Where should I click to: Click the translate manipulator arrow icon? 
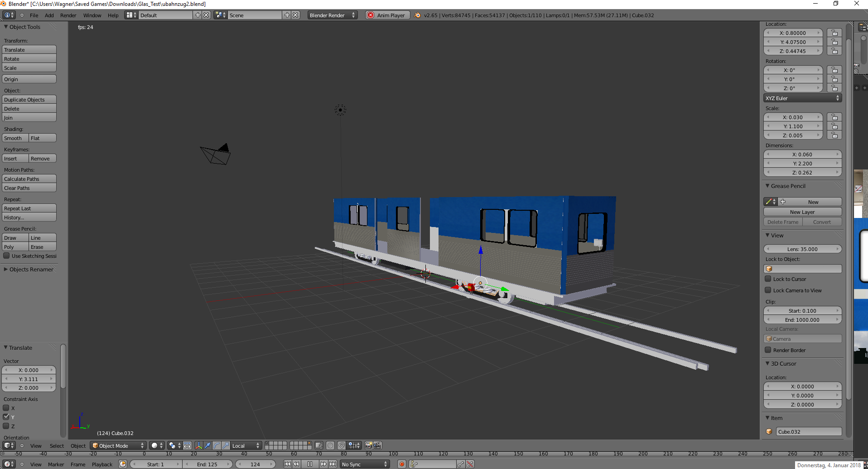pyautogui.click(x=207, y=446)
